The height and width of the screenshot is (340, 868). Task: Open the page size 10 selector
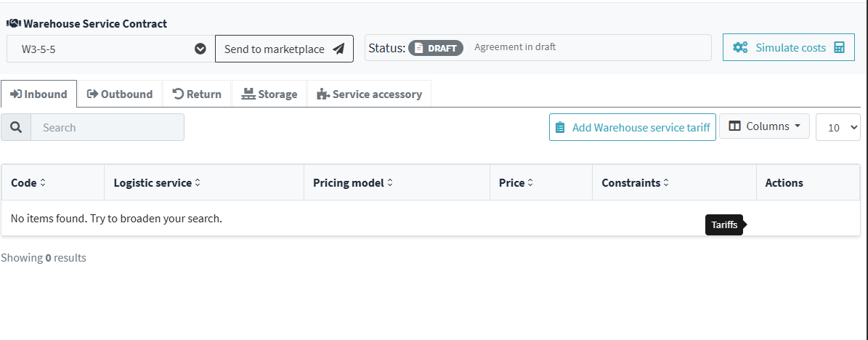coord(838,127)
